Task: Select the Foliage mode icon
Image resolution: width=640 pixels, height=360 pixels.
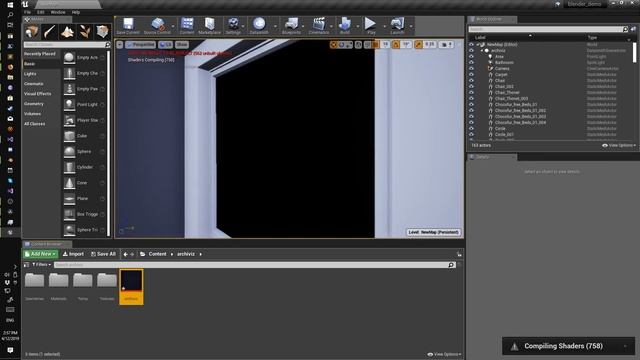Action: click(84, 31)
